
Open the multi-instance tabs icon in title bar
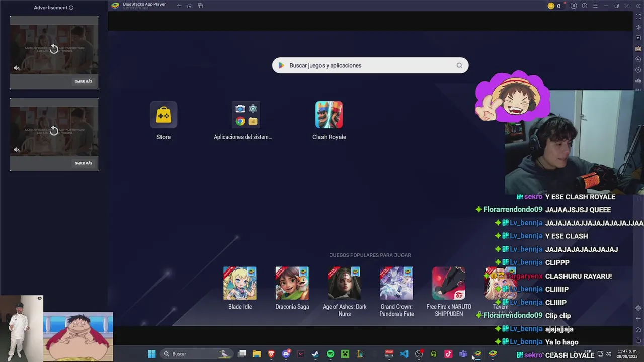tap(201, 6)
